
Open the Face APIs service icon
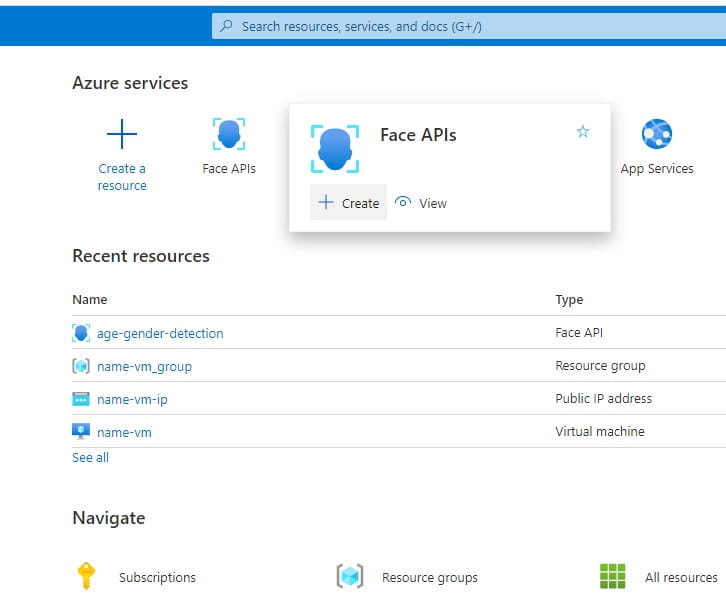click(x=229, y=134)
